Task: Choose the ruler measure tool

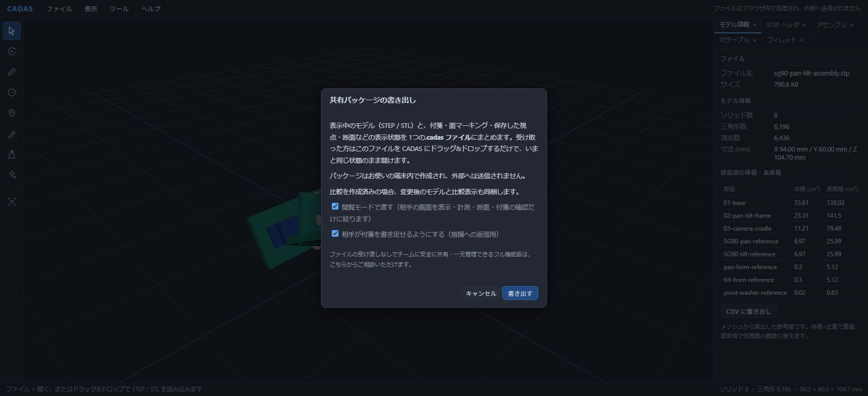Action: [x=12, y=72]
